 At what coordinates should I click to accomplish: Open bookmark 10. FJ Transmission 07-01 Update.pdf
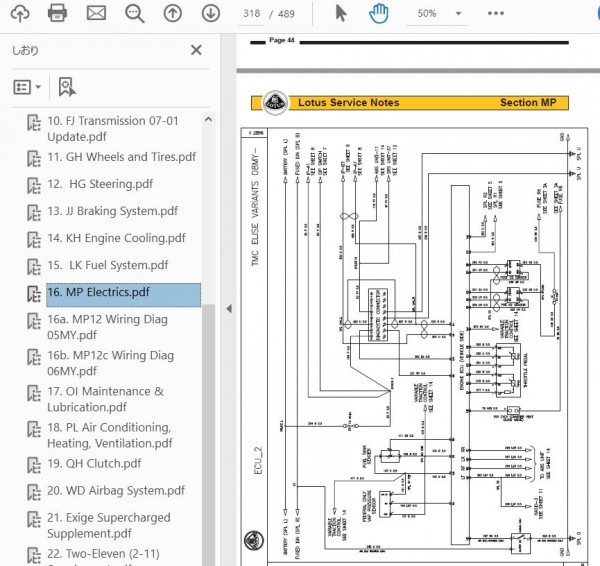113,129
